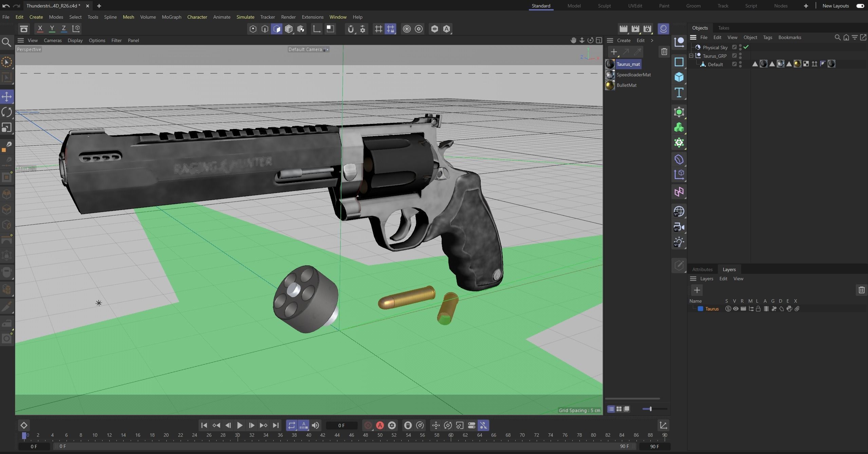The width and height of the screenshot is (868, 454).
Task: Add a light object
Action: pos(679,242)
